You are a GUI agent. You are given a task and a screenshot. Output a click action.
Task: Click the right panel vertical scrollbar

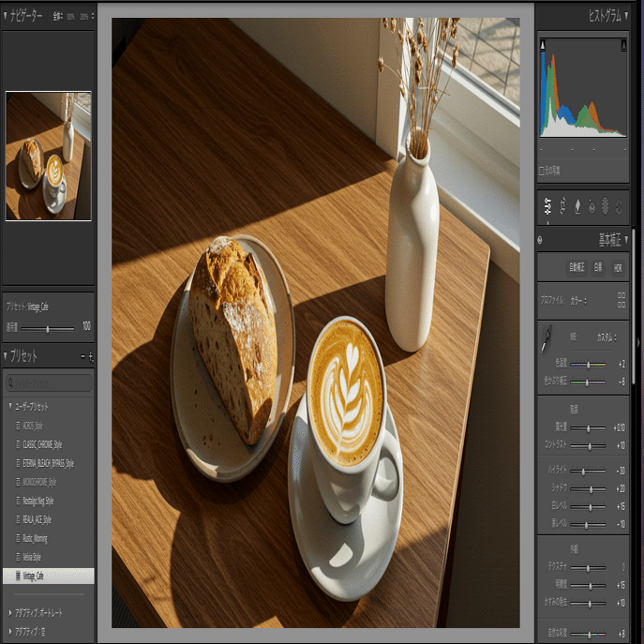click(634, 306)
